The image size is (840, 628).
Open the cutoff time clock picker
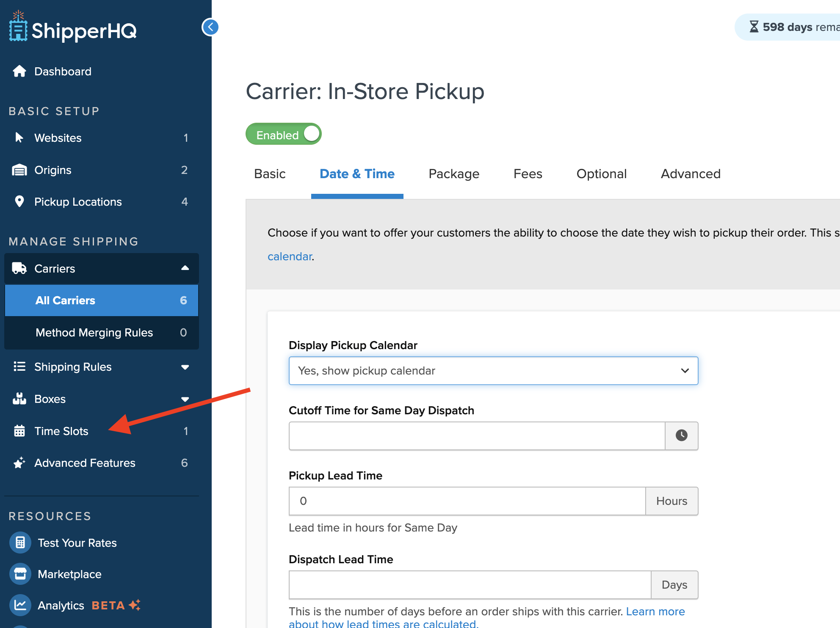pyautogui.click(x=681, y=435)
